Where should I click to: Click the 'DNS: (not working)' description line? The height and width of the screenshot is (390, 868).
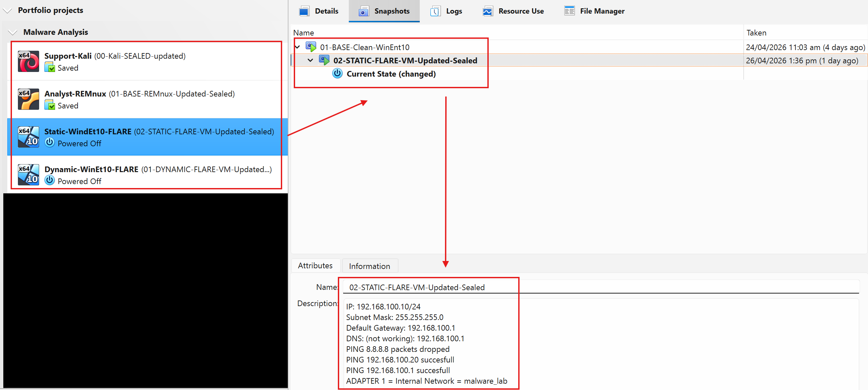coord(405,338)
